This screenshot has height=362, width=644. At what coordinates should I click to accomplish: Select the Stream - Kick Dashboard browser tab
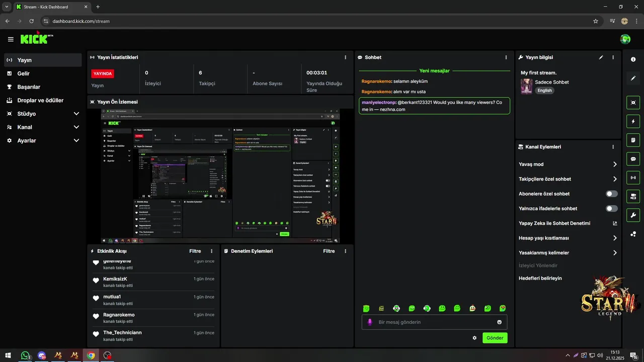[52, 7]
